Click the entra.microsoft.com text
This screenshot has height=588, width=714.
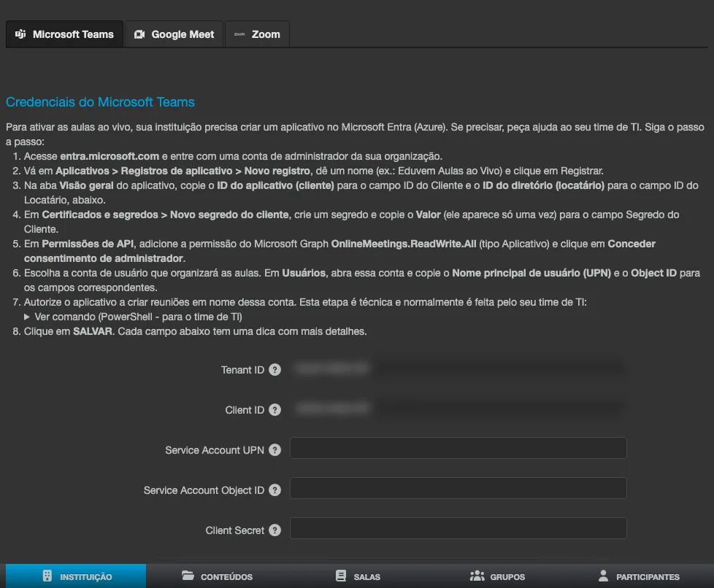click(110, 156)
